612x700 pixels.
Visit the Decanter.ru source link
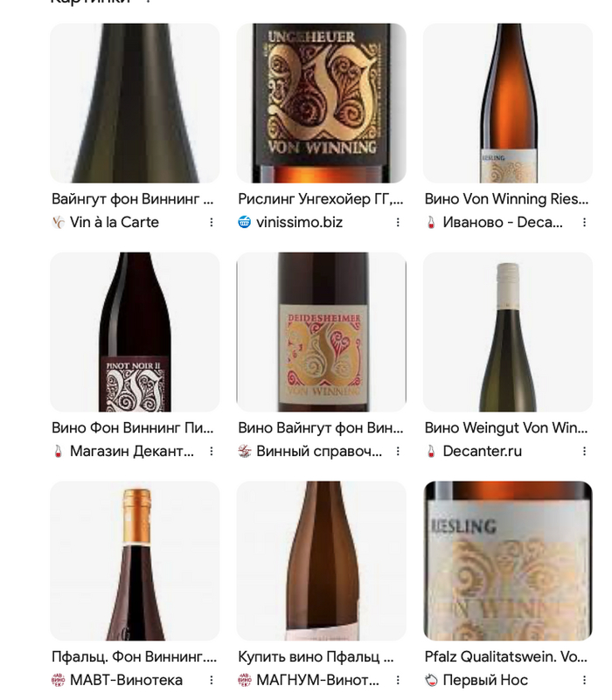[482, 451]
